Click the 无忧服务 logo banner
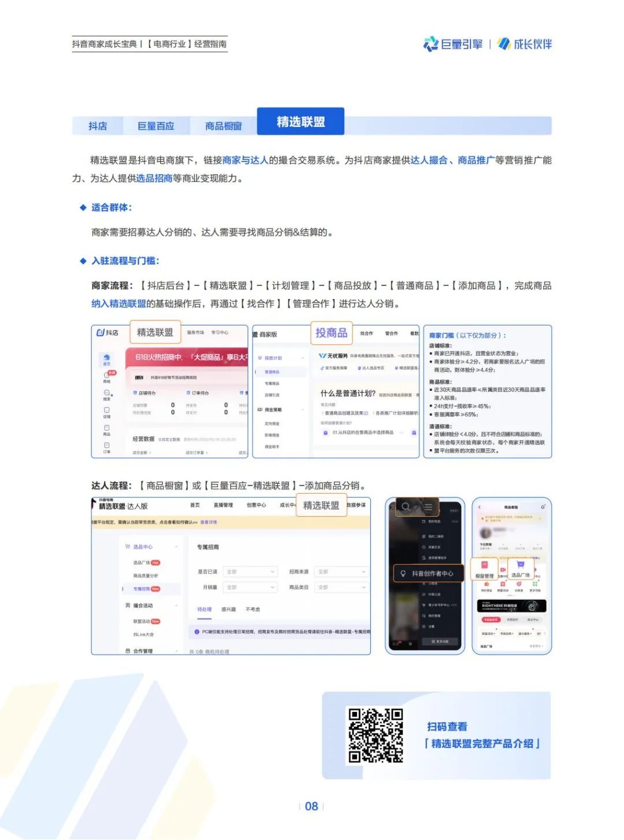Viewport: 624px width, 840px height. pos(333,356)
